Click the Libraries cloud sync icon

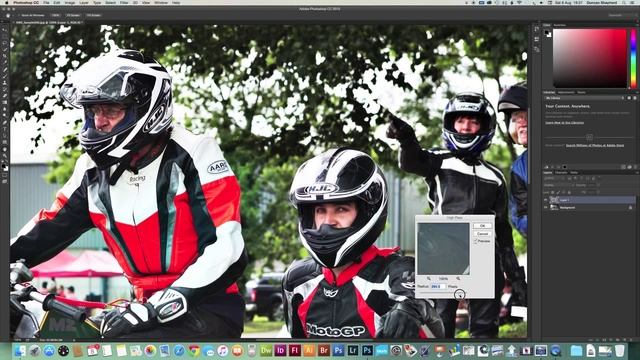click(629, 167)
